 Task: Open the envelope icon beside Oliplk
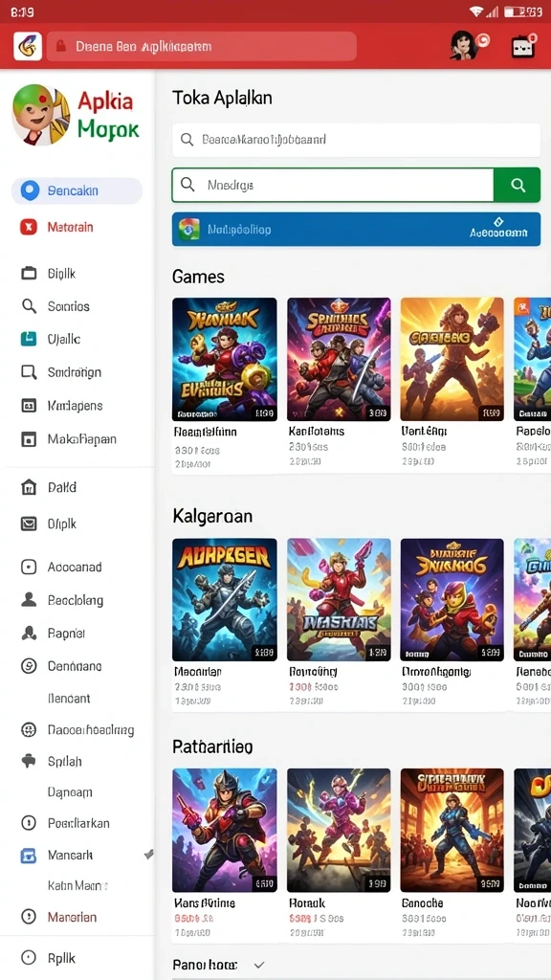point(29,523)
